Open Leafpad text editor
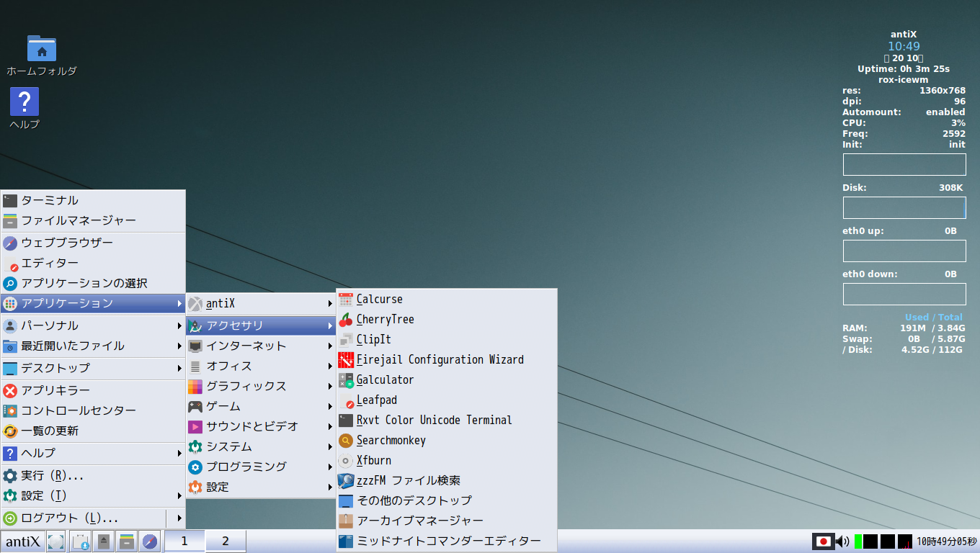Viewport: 980px width, 553px height. tap(447, 400)
